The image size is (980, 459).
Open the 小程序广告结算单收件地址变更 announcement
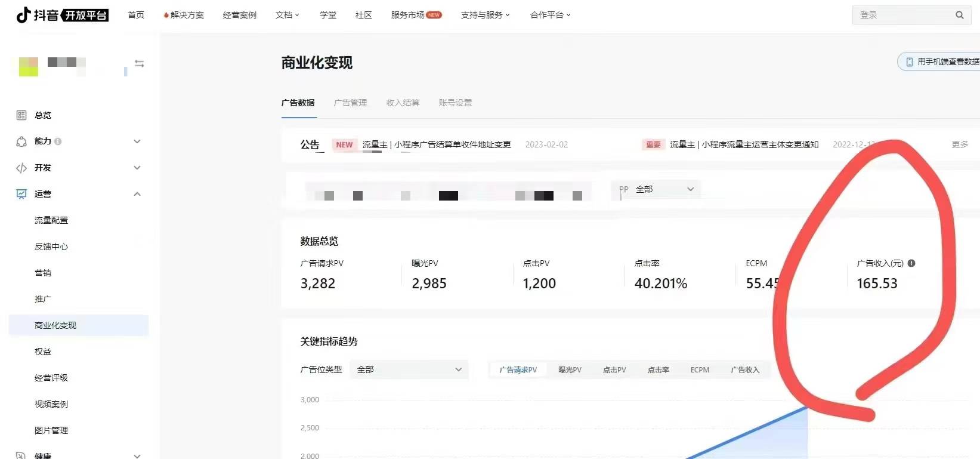(x=437, y=144)
